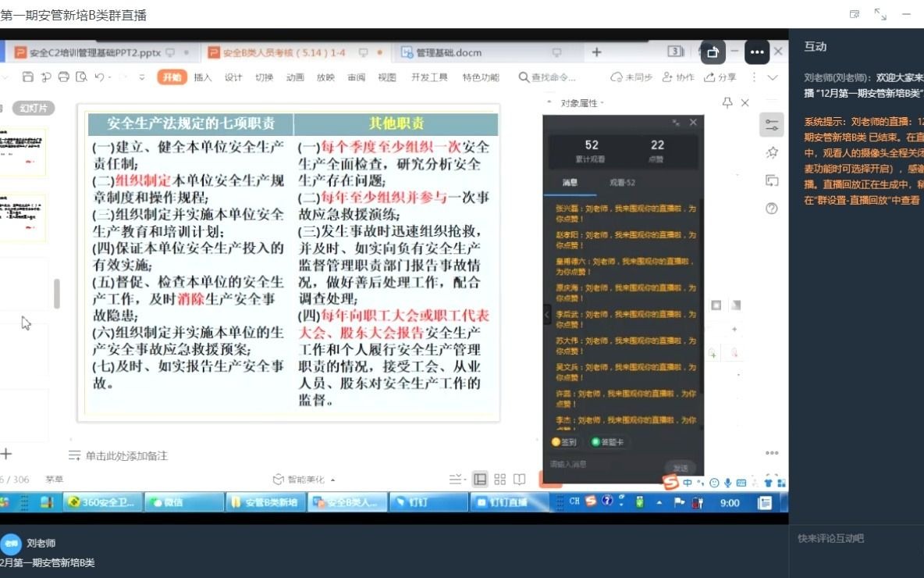
Task: Click the smiley emoji icon in live chat toolbar
Action: click(714, 483)
